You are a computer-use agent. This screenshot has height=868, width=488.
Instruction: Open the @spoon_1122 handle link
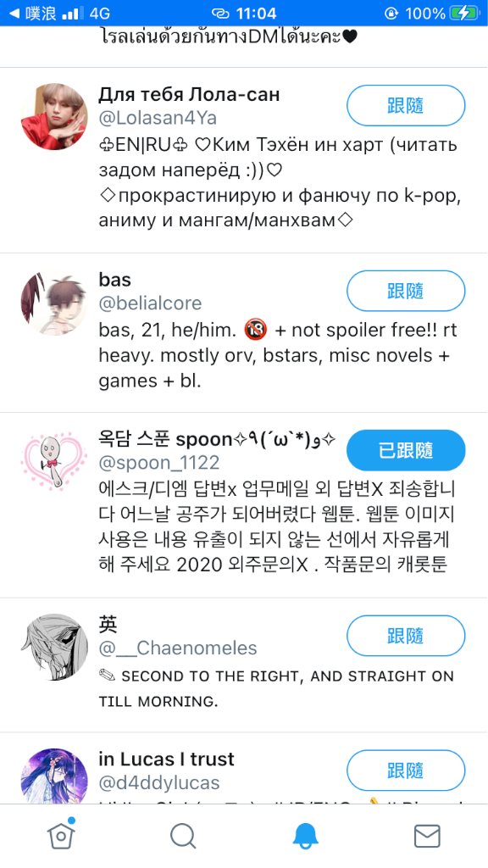159,462
